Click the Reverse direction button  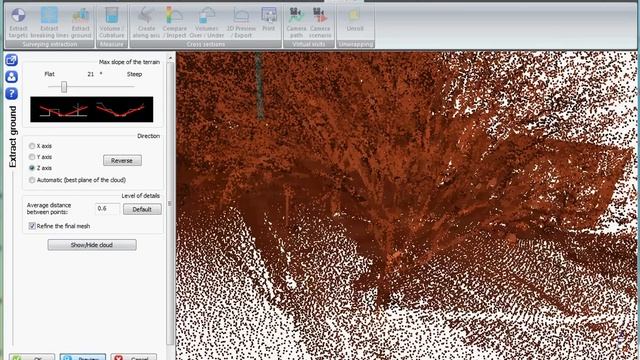click(x=122, y=160)
